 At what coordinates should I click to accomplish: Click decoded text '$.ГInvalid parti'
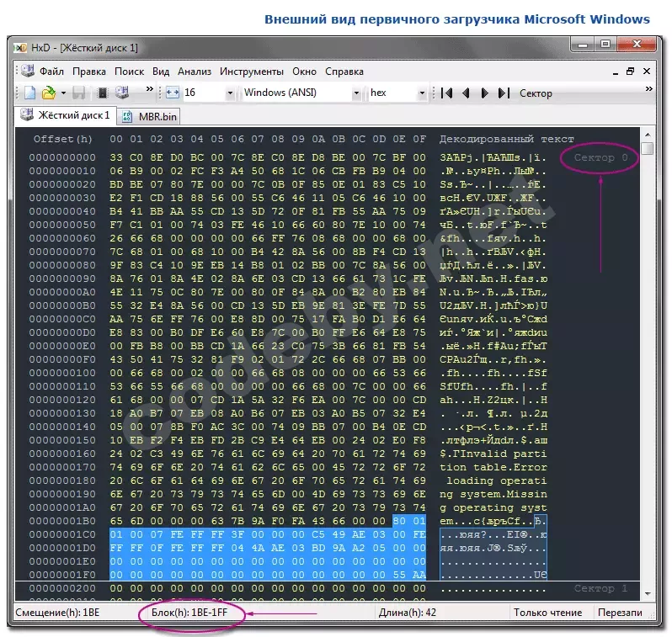(493, 454)
